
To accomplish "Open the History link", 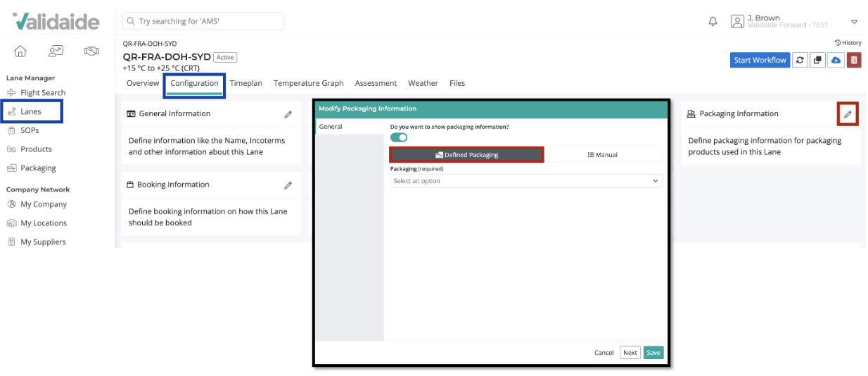I will (848, 43).
